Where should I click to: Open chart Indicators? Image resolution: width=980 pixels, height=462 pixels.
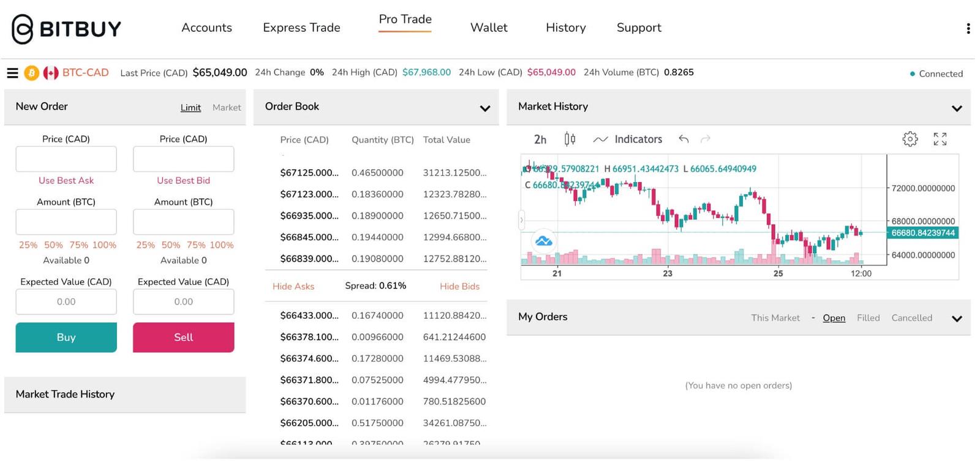click(628, 139)
